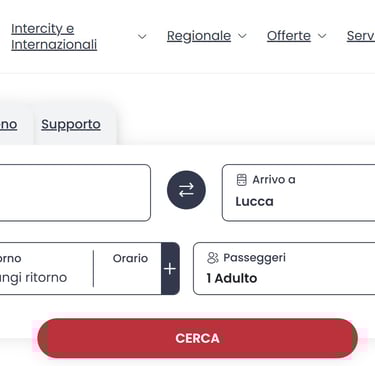This screenshot has width=375, height=366.
Task: Open the Regionale menu link
Action: point(199,36)
